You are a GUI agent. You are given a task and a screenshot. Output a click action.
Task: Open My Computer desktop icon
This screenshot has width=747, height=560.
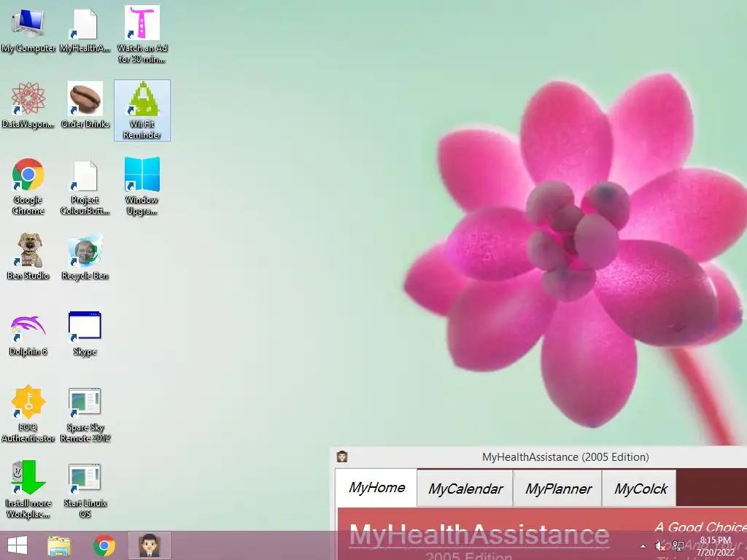(28, 31)
